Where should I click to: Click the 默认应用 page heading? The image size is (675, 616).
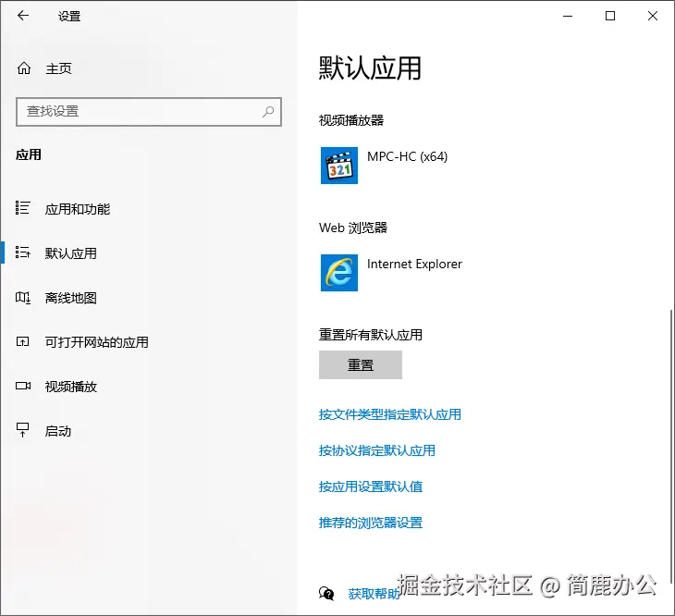pyautogui.click(x=370, y=68)
